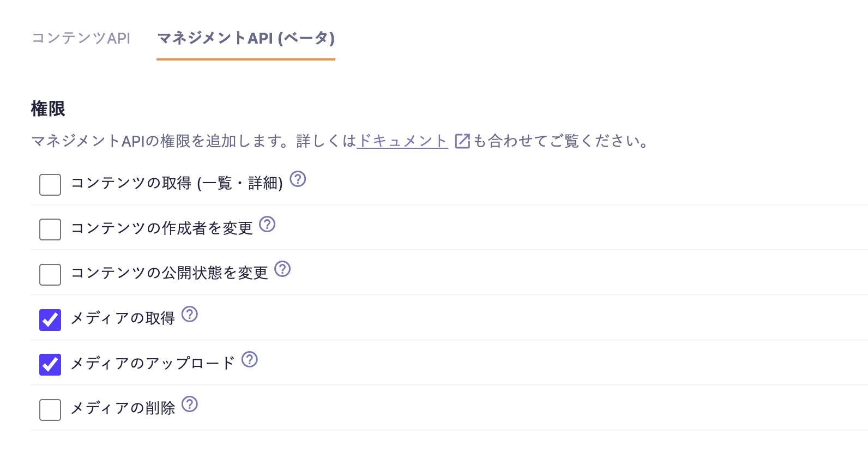Image resolution: width=868 pixels, height=471 pixels.
Task: Open help icon for メディアのアップロード
Action: (250, 359)
